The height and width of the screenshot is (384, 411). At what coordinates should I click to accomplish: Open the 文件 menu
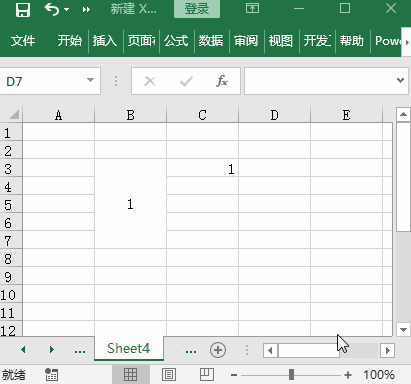tap(23, 41)
